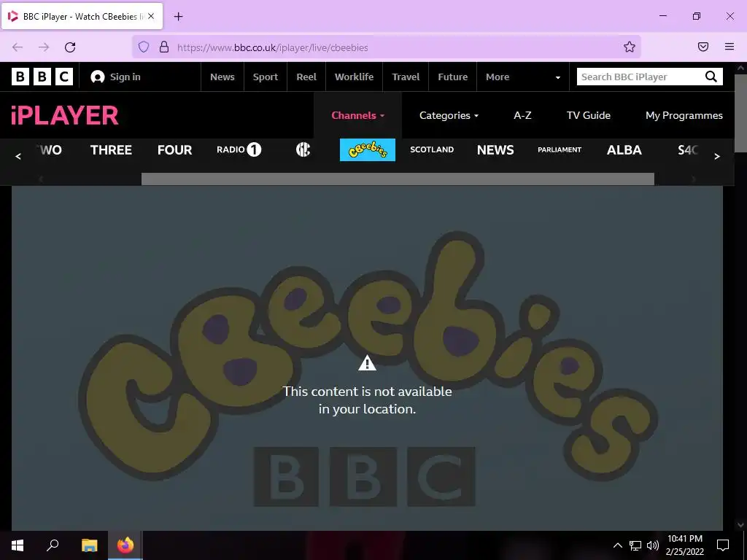Screen dimensions: 747x560
Task: Select the NEWS channel
Action: point(495,149)
